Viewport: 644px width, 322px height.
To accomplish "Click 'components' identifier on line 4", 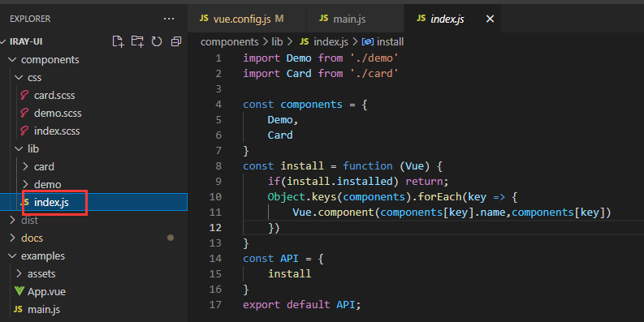I will (311, 105).
